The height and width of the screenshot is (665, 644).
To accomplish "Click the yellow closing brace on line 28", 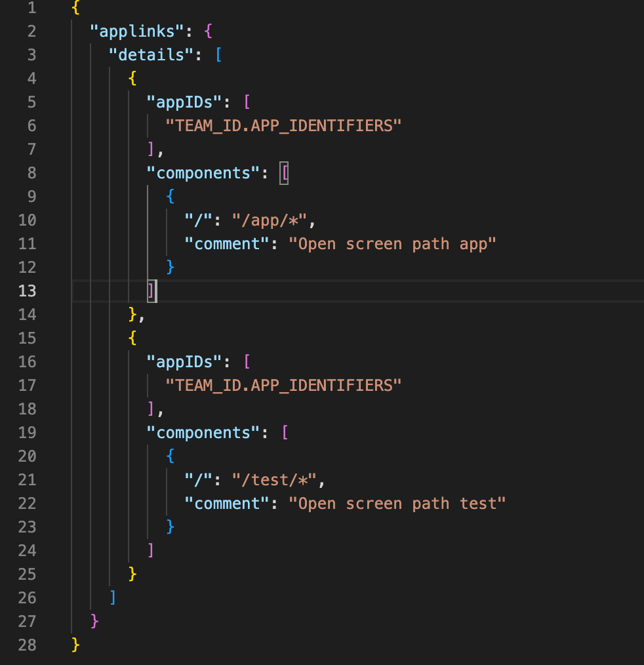I will pos(75,645).
